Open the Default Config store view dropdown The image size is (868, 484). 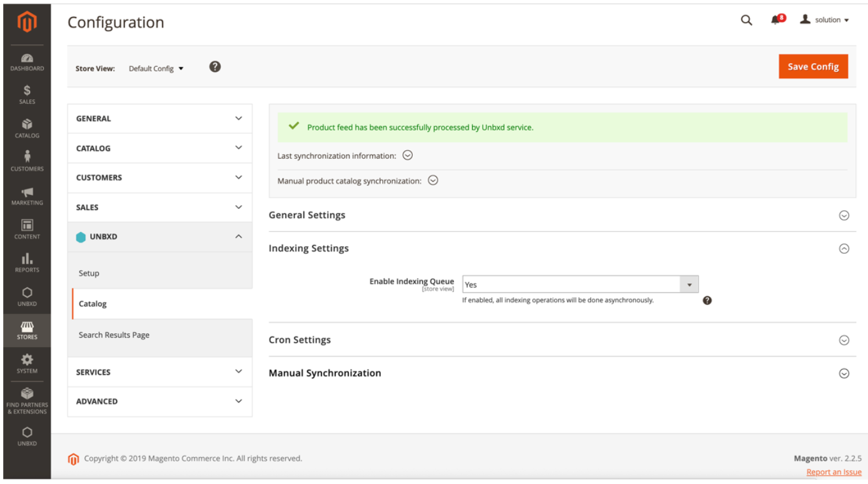pos(156,68)
